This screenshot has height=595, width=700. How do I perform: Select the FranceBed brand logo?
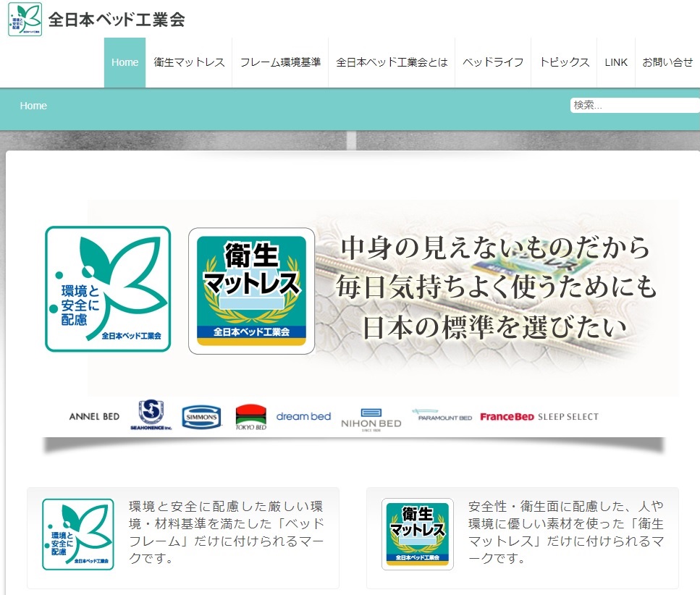pos(507,417)
